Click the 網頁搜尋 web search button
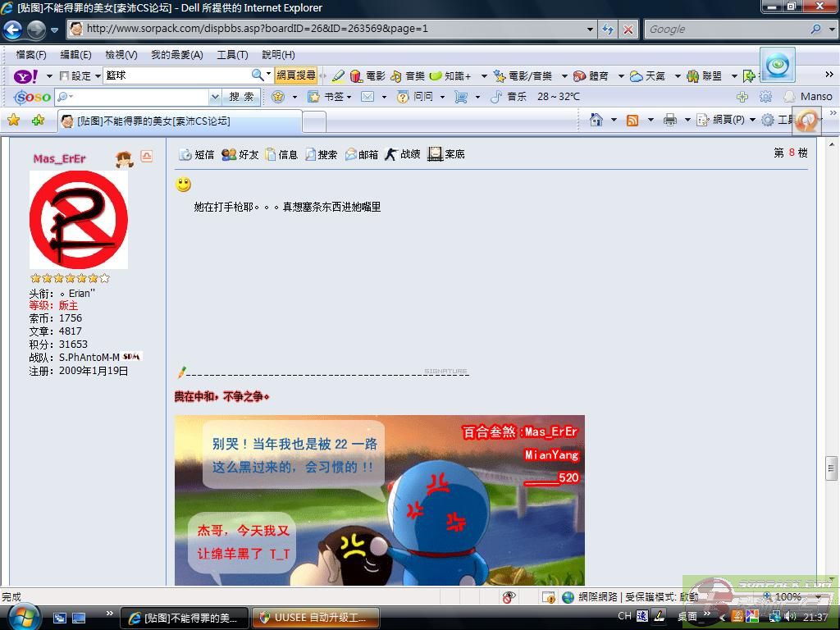 tap(295, 75)
